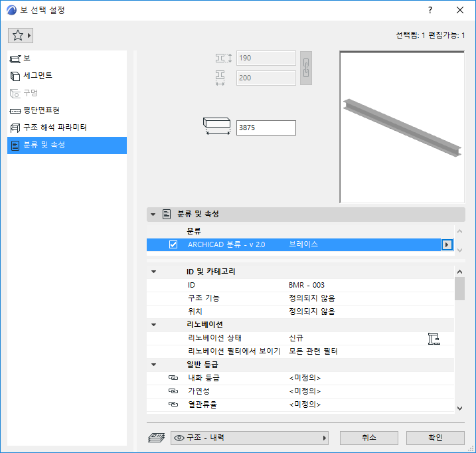Click 구조 기능 value 정의되지 않음
Viewport: 476px width, 453px height.
point(312,298)
